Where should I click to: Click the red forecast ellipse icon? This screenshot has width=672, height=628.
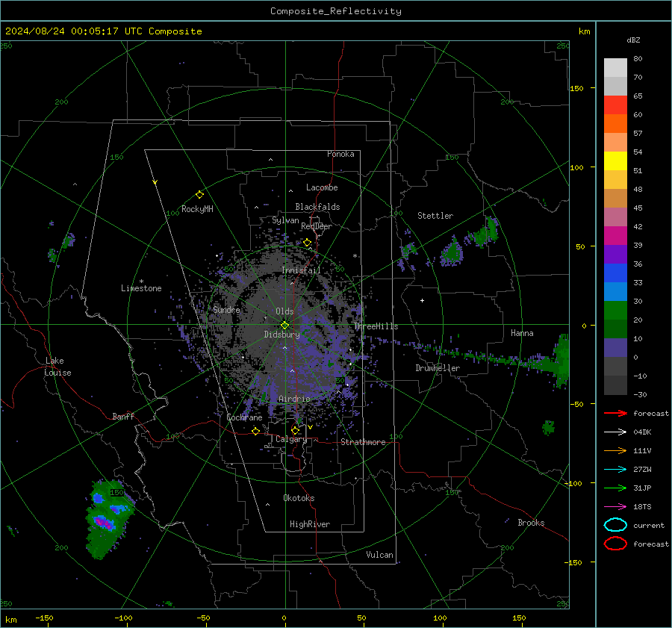615,544
